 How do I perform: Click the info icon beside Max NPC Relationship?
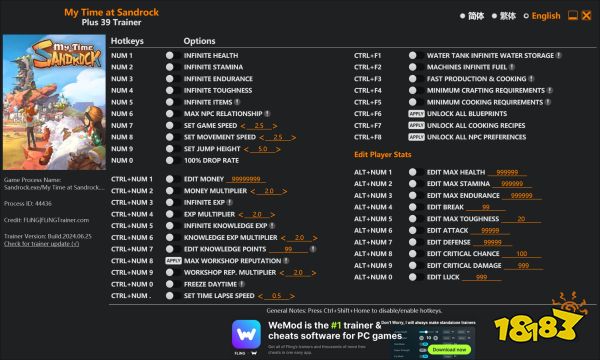267,114
